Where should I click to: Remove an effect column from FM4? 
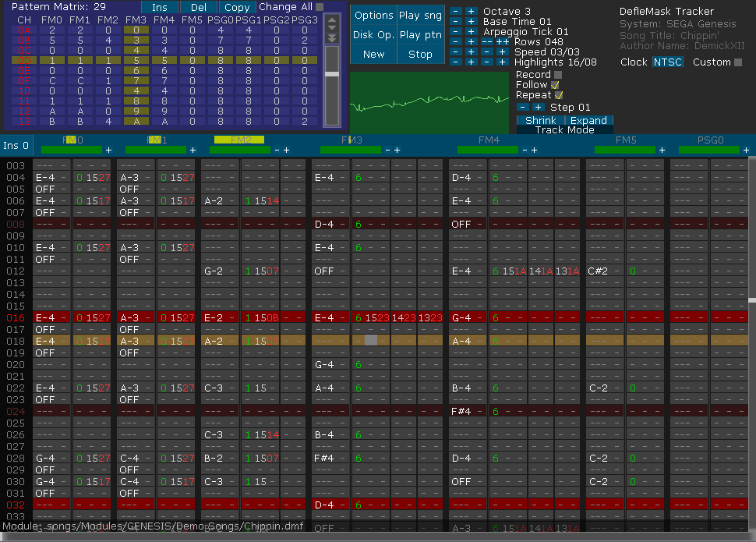pos(525,150)
